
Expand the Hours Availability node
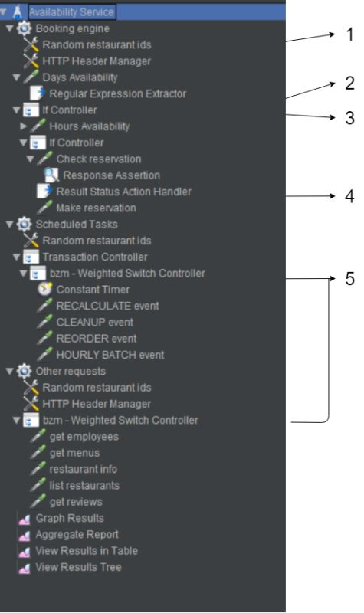(24, 126)
